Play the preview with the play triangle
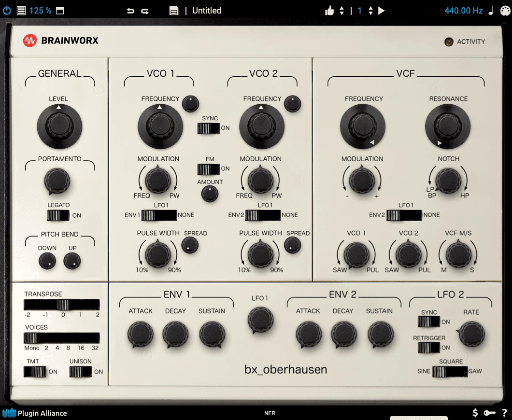This screenshot has width=512, height=420. click(382, 11)
